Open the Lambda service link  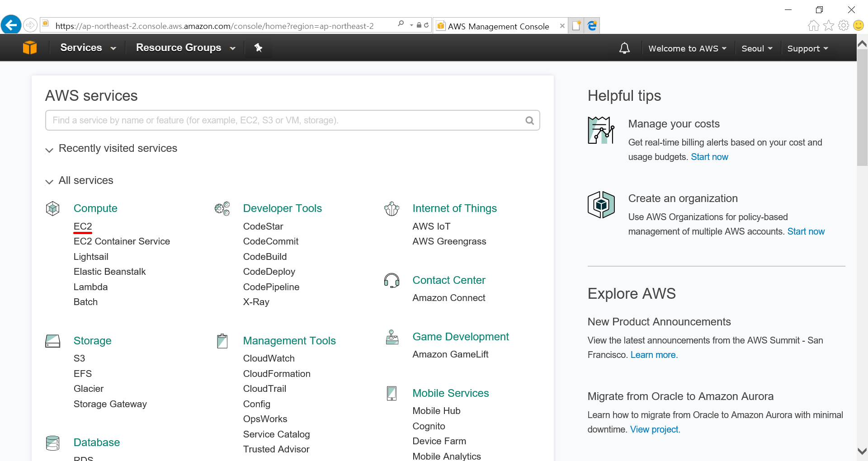tap(90, 287)
